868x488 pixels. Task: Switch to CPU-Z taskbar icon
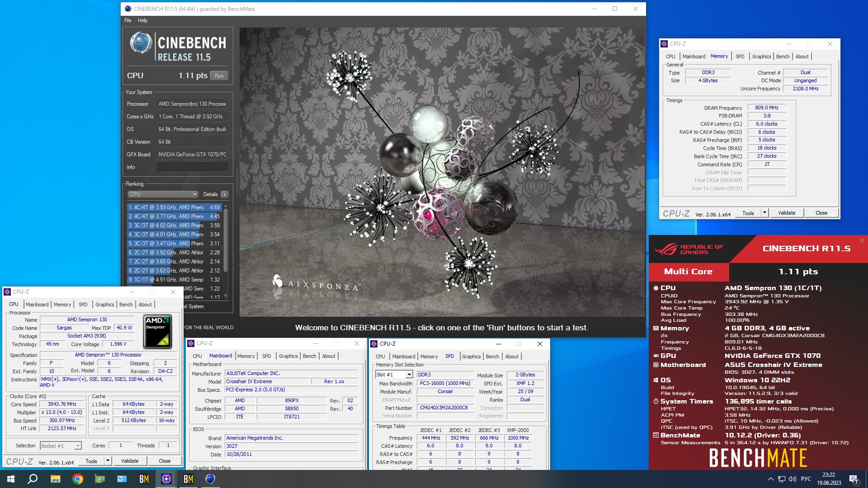pyautogui.click(x=166, y=479)
